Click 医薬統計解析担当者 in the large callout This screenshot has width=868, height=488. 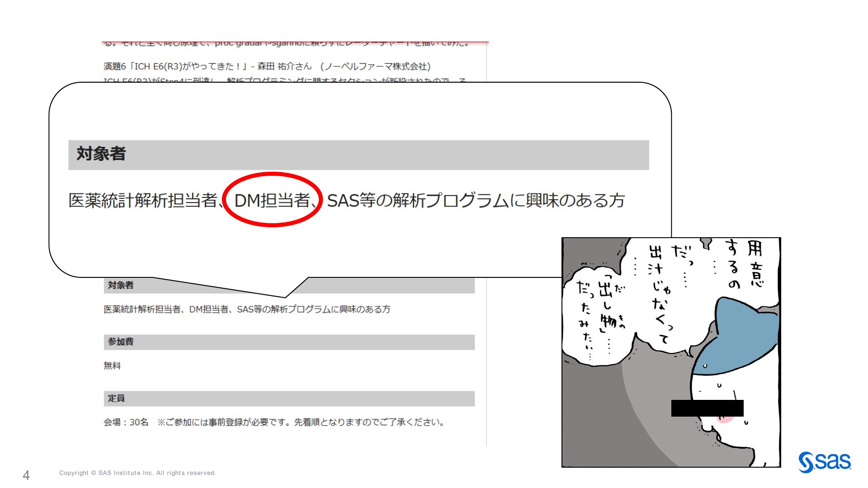pyautogui.click(x=143, y=200)
